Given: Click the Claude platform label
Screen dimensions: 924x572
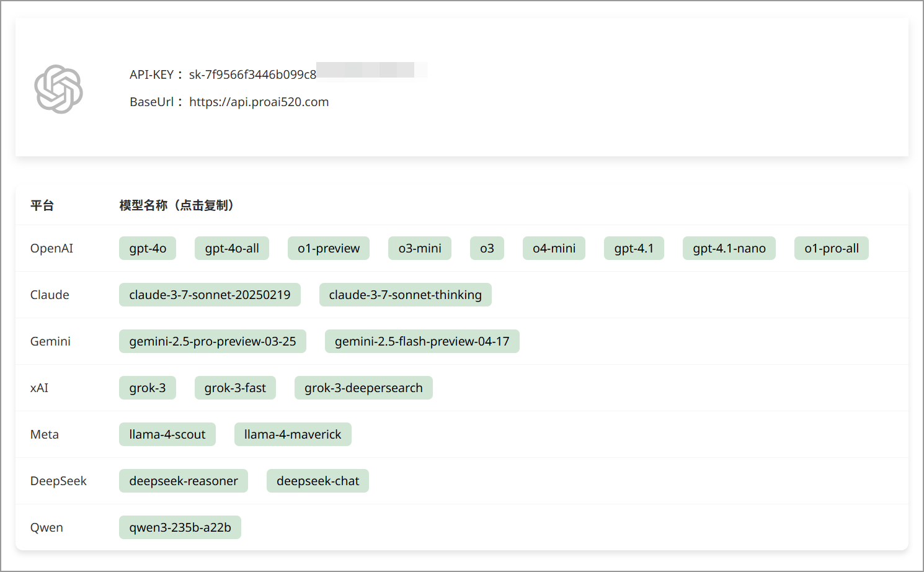Looking at the screenshot, I should point(50,295).
